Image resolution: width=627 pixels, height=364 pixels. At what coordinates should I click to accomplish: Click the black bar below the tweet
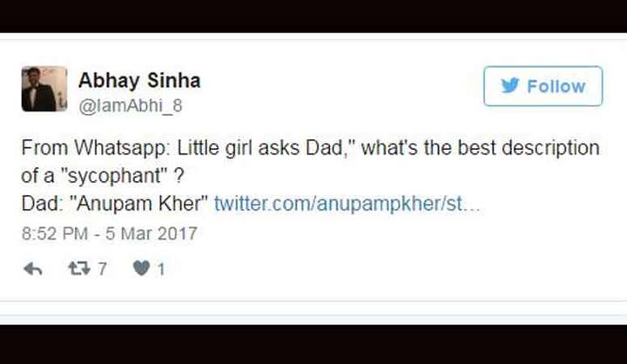(x=313, y=344)
